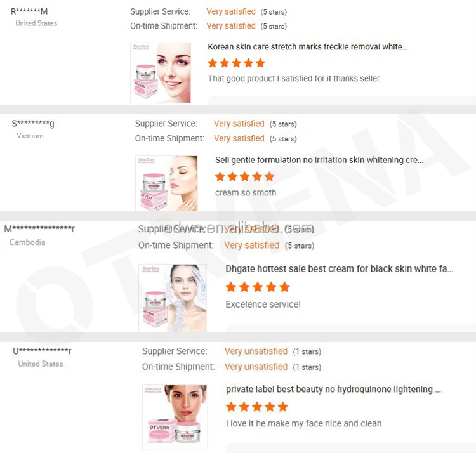Image resolution: width=476 pixels, height=453 pixels.
Task: Open the Korean skin care stretch marks product title
Action: pos(308,47)
